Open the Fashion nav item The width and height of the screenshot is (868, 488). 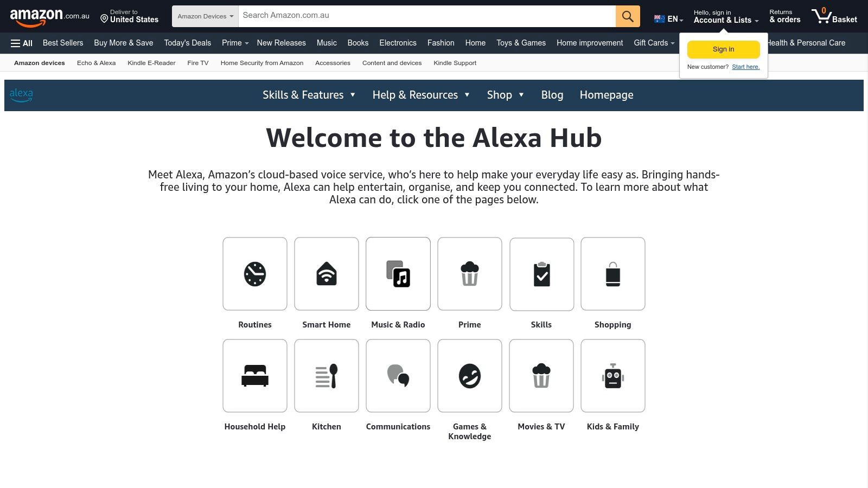point(441,43)
